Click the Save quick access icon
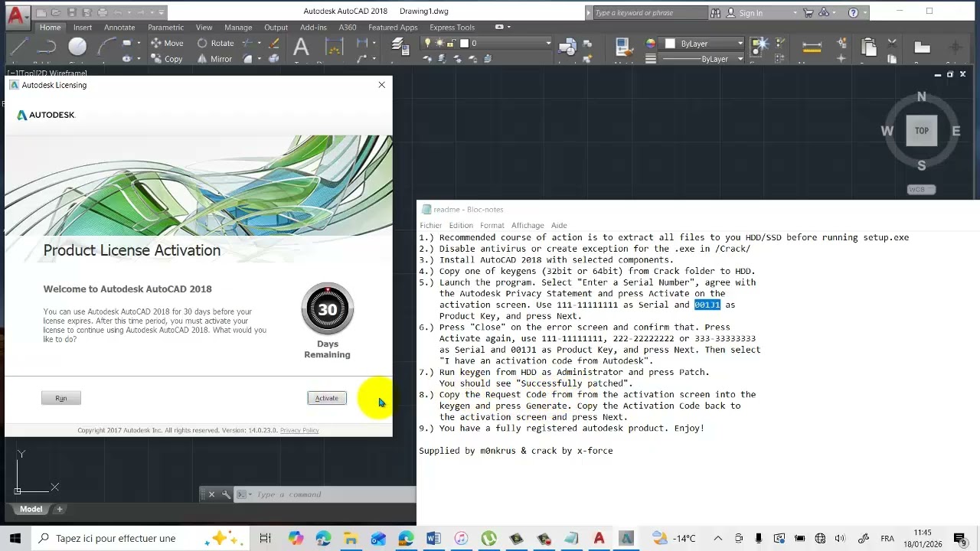 pos(72,12)
